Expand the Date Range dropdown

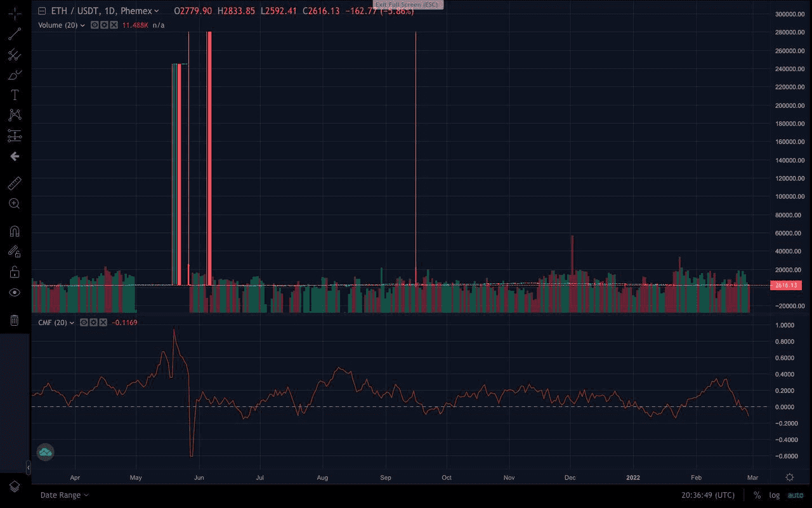click(x=64, y=495)
